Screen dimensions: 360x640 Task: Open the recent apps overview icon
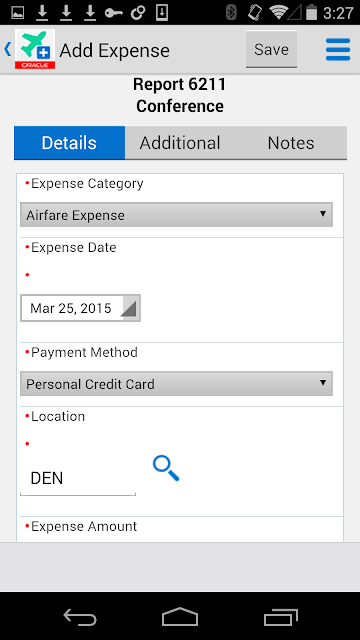point(280,616)
